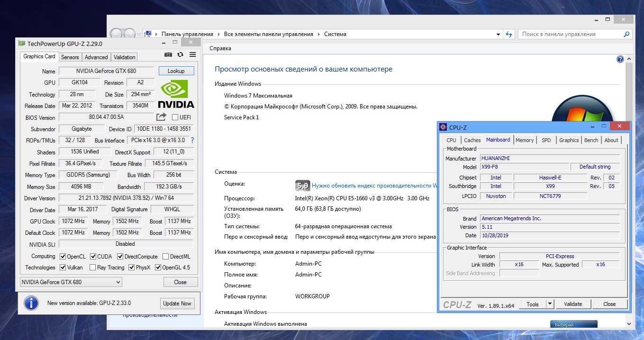Screen dimensions: 644x340
Task: Open the CPU-Z Tools dropdown arrow
Action: click(550, 304)
